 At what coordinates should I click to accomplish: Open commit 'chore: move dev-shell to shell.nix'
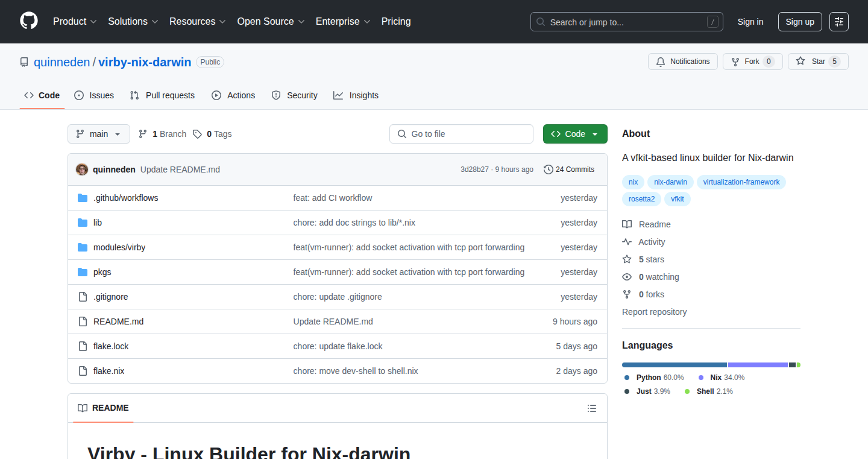[x=356, y=371]
